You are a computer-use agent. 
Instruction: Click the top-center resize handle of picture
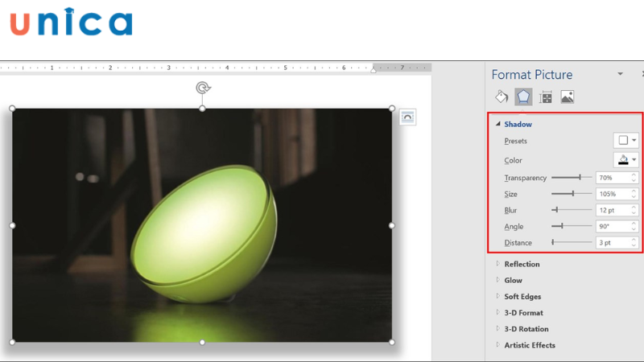pyautogui.click(x=202, y=109)
